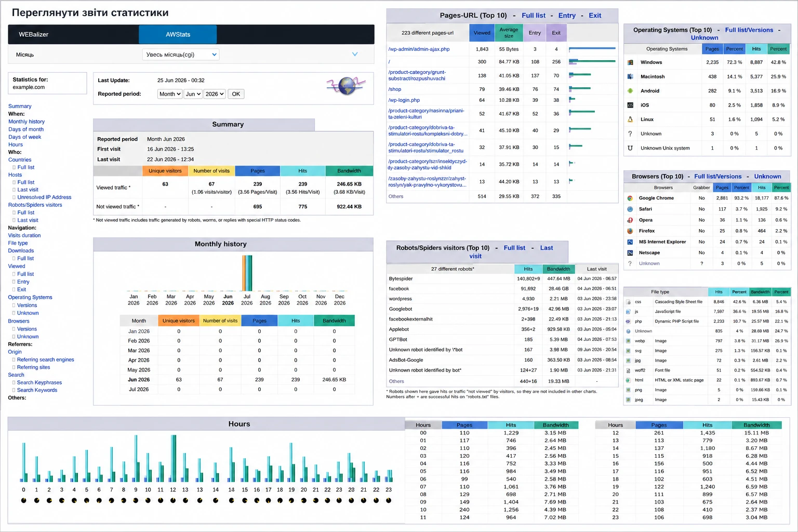Open the Month period type dropdown
Screen dimensions: 798x532
170,94
